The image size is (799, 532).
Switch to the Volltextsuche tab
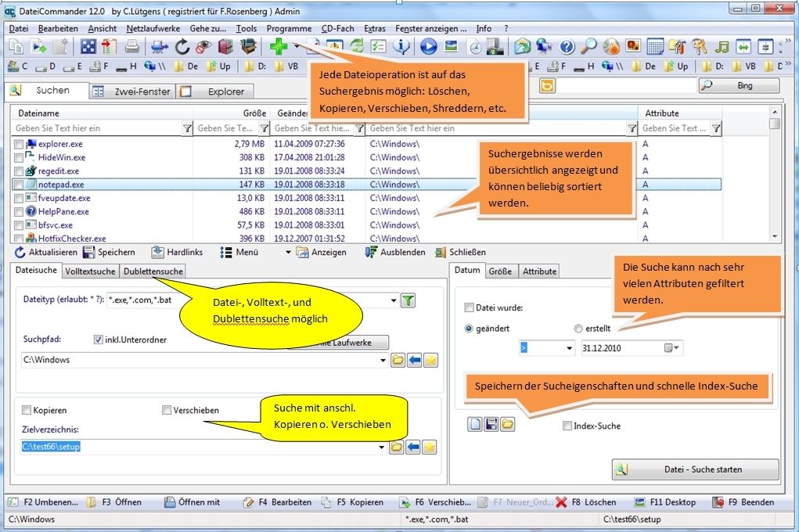pos(91,271)
